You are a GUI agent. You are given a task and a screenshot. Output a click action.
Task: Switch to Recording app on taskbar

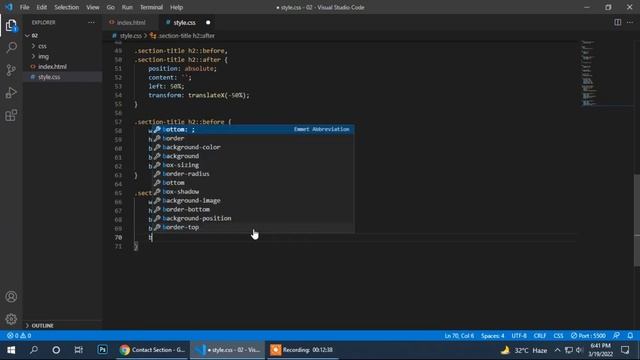coord(303,350)
